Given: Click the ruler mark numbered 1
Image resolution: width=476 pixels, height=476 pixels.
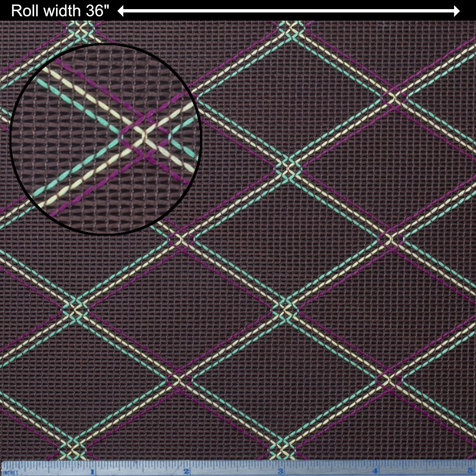Looking at the screenshot, I should pyautogui.click(x=93, y=472).
